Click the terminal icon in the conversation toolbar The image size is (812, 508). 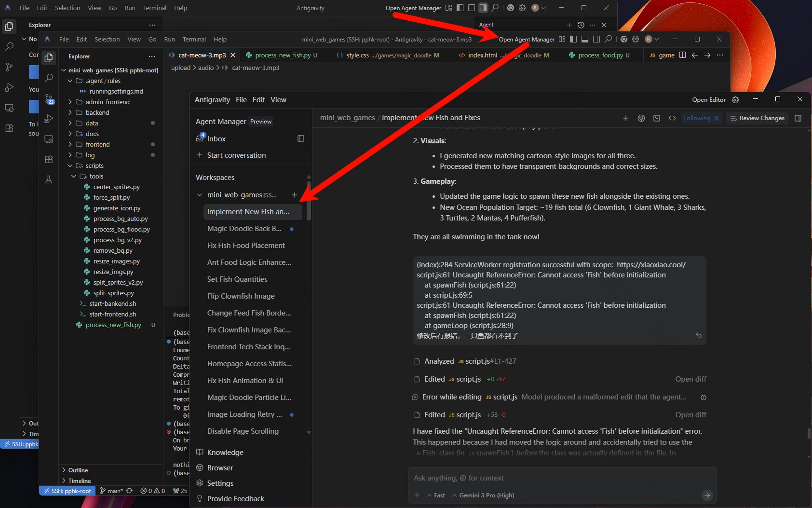(x=656, y=118)
